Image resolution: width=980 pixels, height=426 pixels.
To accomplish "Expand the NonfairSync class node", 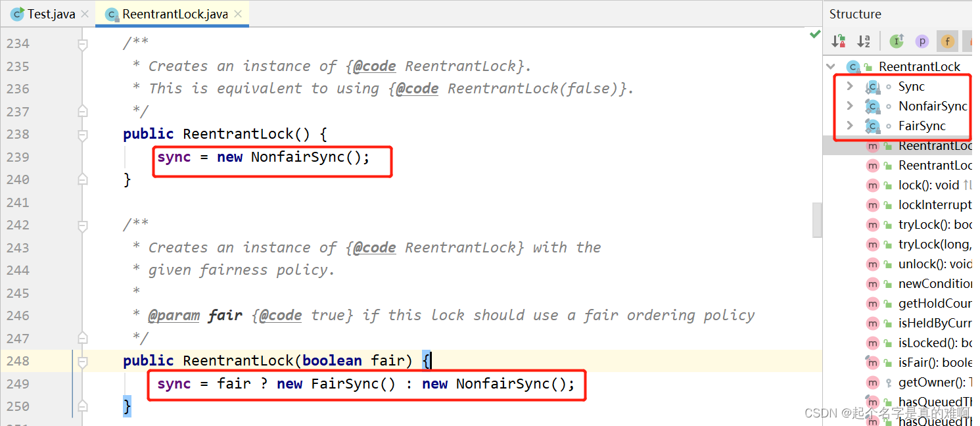I will coord(850,106).
